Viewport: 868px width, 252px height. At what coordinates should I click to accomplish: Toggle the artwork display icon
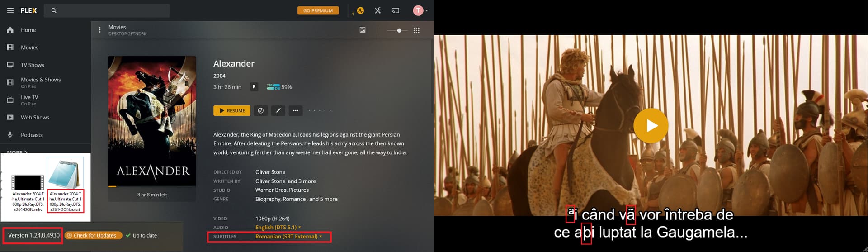coord(363,30)
